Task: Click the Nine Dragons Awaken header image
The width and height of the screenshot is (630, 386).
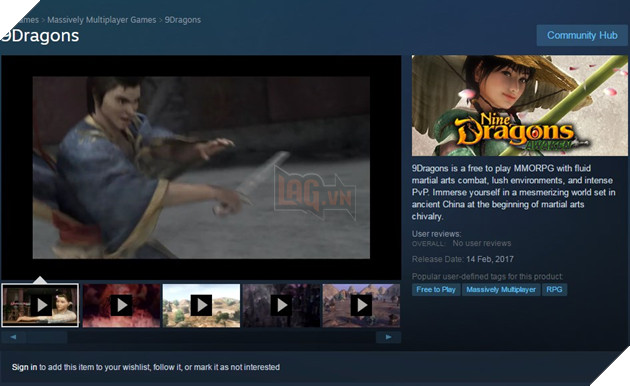Action: click(520, 106)
